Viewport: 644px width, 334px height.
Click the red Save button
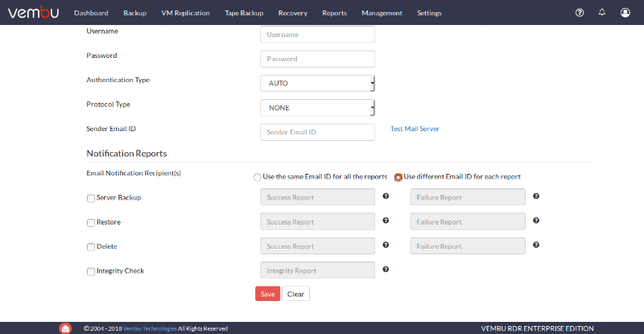click(x=267, y=294)
